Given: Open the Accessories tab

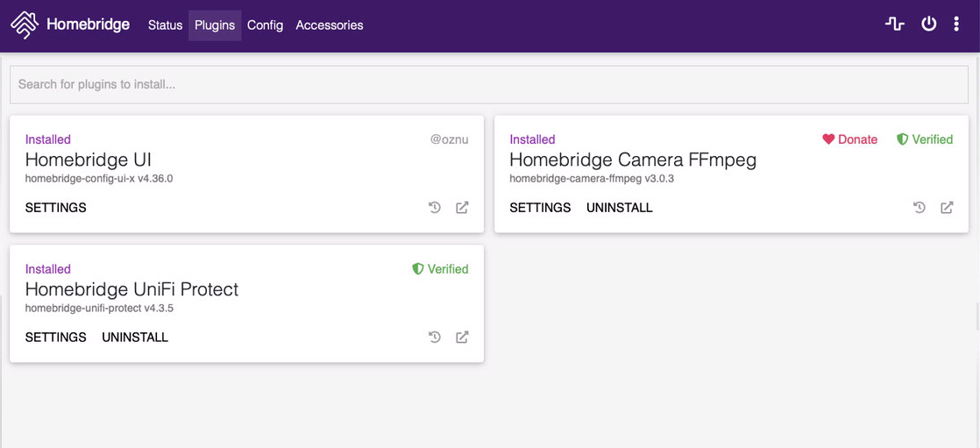Looking at the screenshot, I should click(x=330, y=25).
